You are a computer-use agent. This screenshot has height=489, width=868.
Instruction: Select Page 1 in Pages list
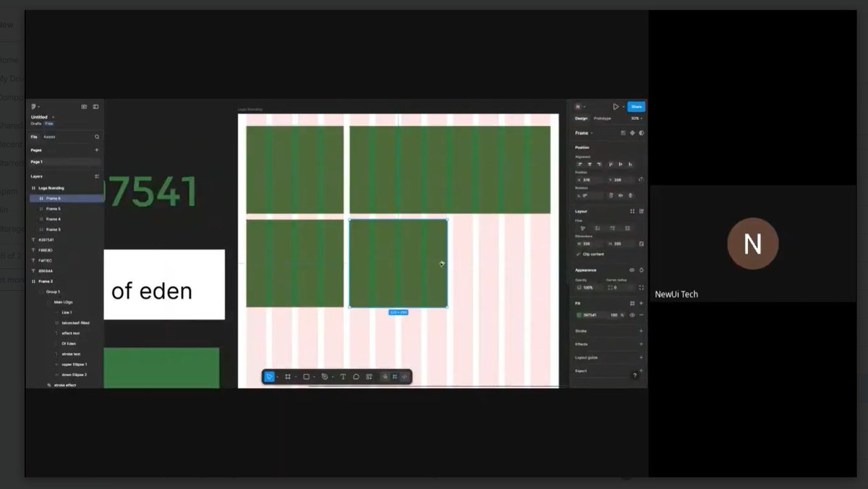click(x=66, y=162)
